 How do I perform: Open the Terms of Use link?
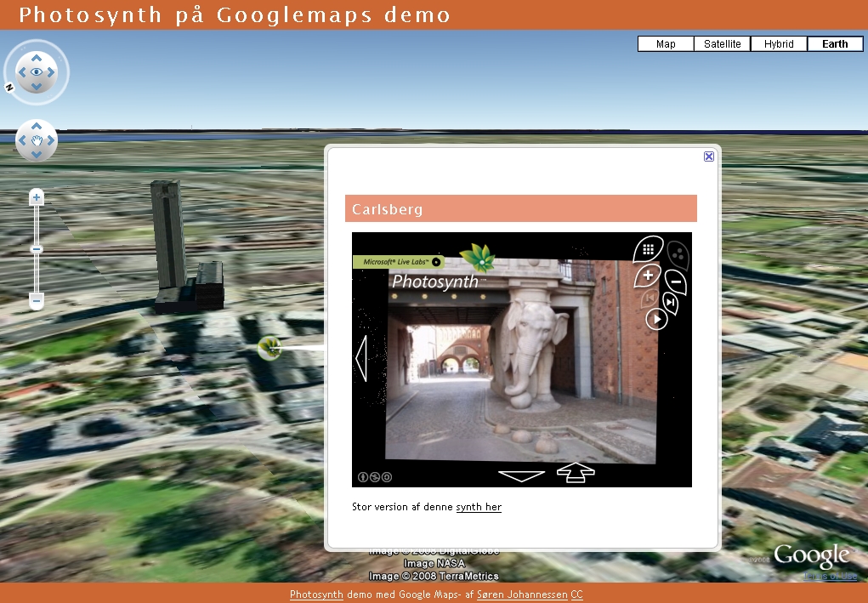831,576
